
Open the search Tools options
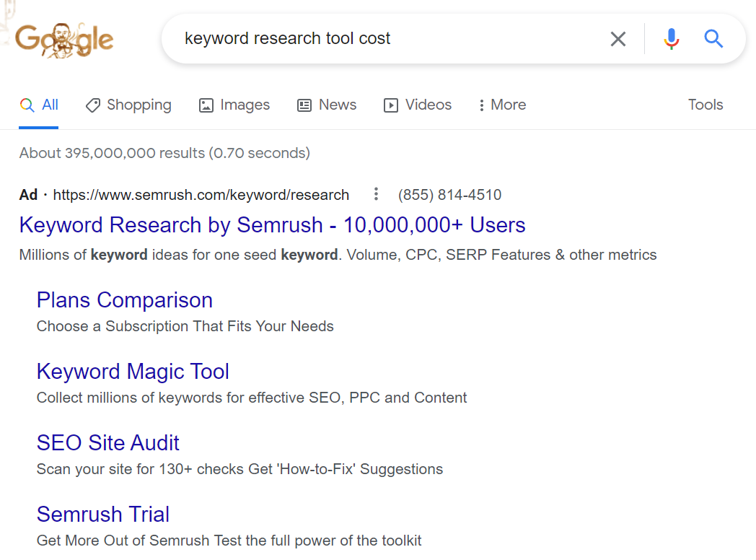tap(705, 105)
